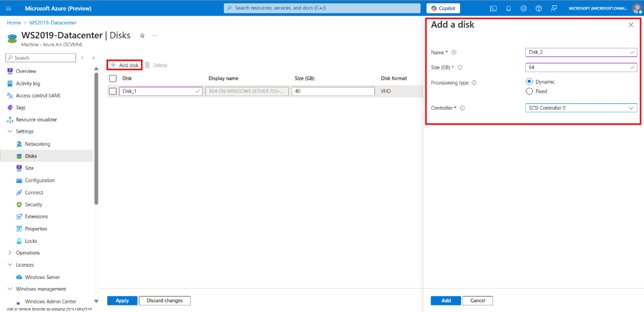This screenshot has height=312, width=644.
Task: Click the Disk format column header
Action: pyautogui.click(x=394, y=79)
